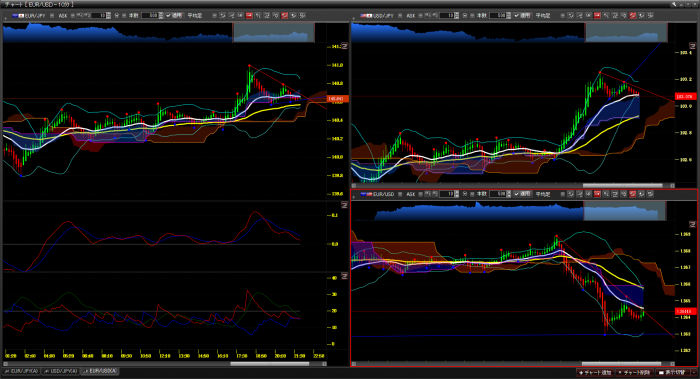
Task: Click the red diagonal-line icon in EUR/USD toolbar
Action: [633, 194]
